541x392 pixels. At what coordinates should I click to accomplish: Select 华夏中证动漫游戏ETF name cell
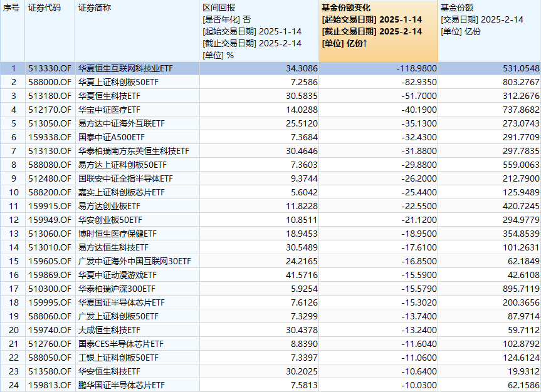point(137,275)
